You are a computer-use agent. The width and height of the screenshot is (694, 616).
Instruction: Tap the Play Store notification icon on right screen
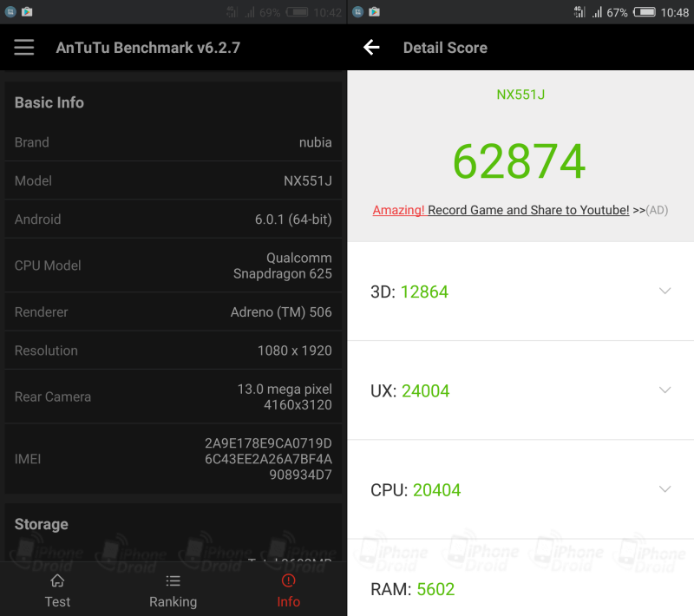click(x=374, y=12)
